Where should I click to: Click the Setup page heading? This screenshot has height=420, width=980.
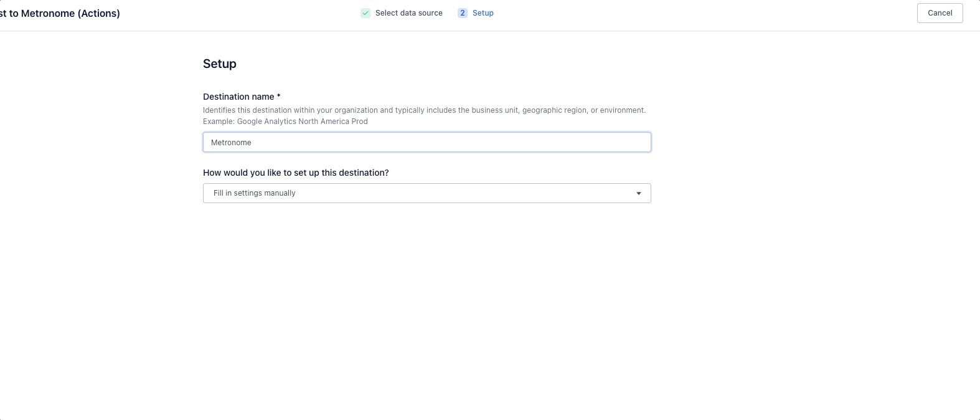(220, 64)
